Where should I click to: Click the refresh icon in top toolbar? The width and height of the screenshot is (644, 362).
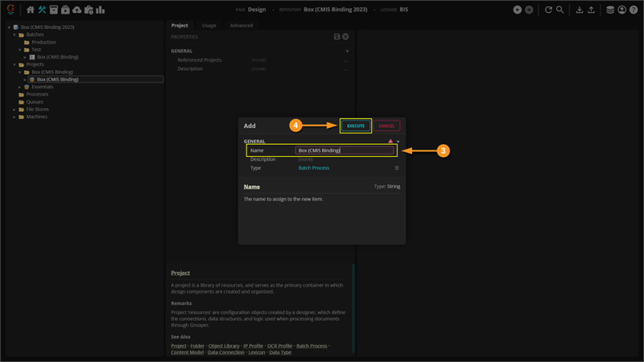[548, 10]
